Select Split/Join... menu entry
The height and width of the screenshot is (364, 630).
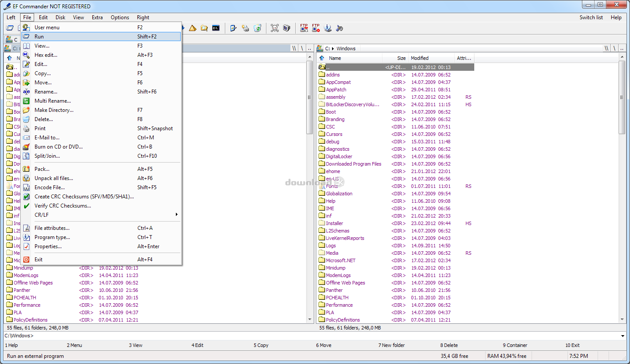coord(101,156)
